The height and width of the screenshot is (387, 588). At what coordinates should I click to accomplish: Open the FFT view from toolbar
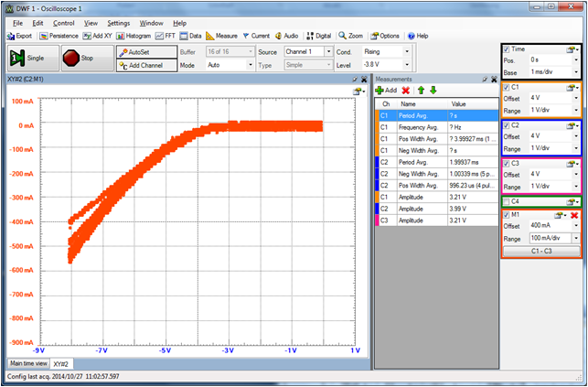(166, 36)
